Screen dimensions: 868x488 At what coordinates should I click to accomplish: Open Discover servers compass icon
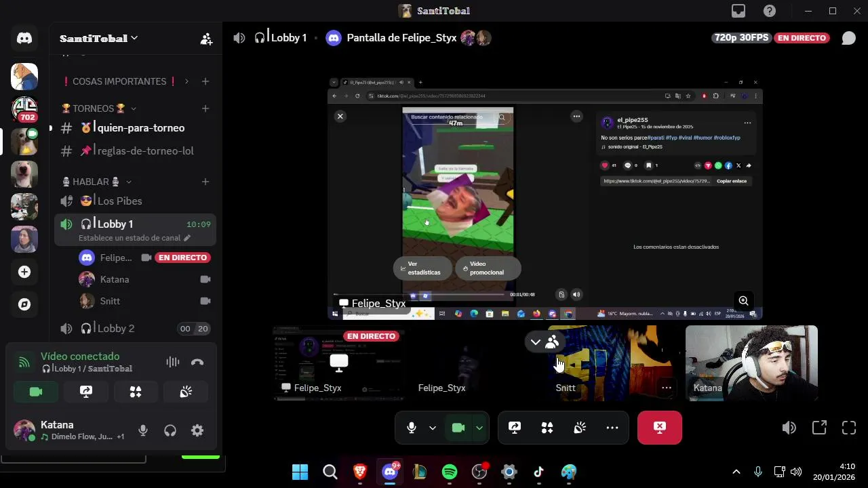pos(24,304)
